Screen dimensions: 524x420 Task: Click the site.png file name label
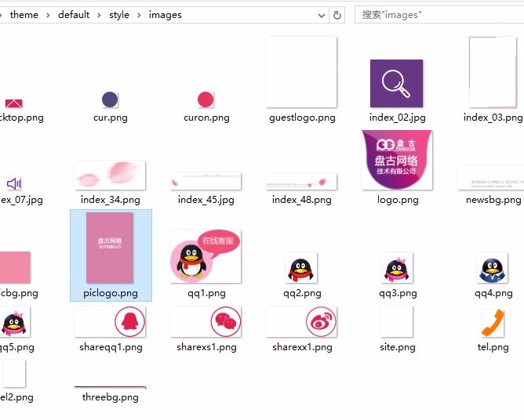pyautogui.click(x=398, y=347)
